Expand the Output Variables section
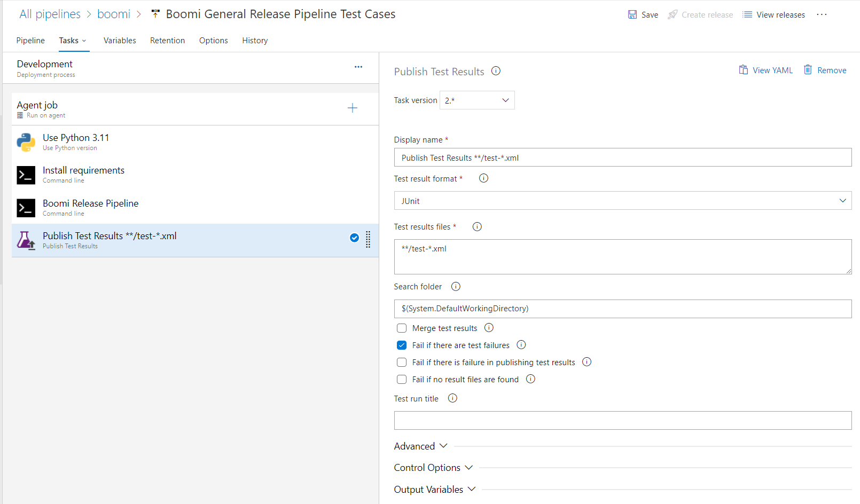This screenshot has height=504, width=860. pos(435,490)
